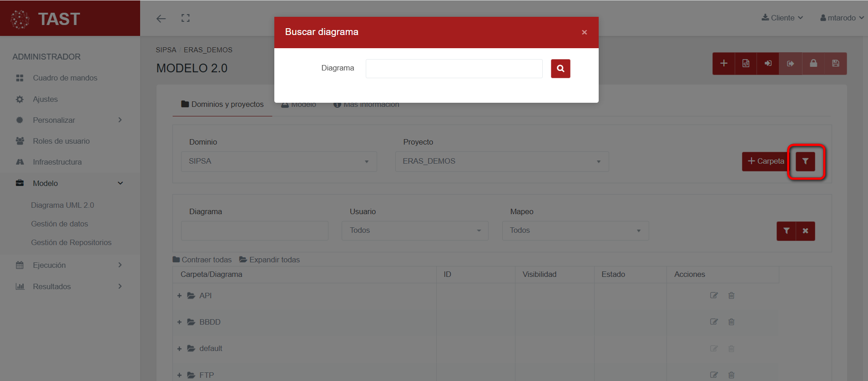Viewport: 868px width, 381px height.
Task: Expand the API folder row
Action: [179, 296]
